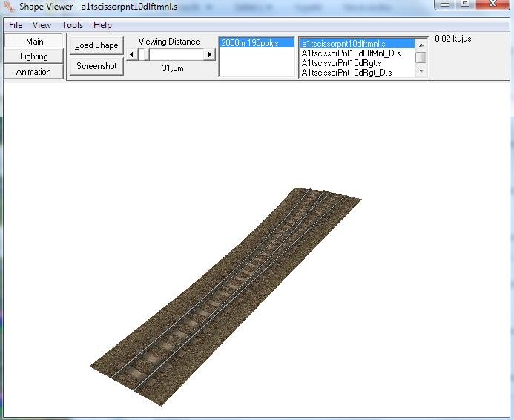Switch to the Lighting tab
This screenshot has width=514, height=420.
(34, 56)
